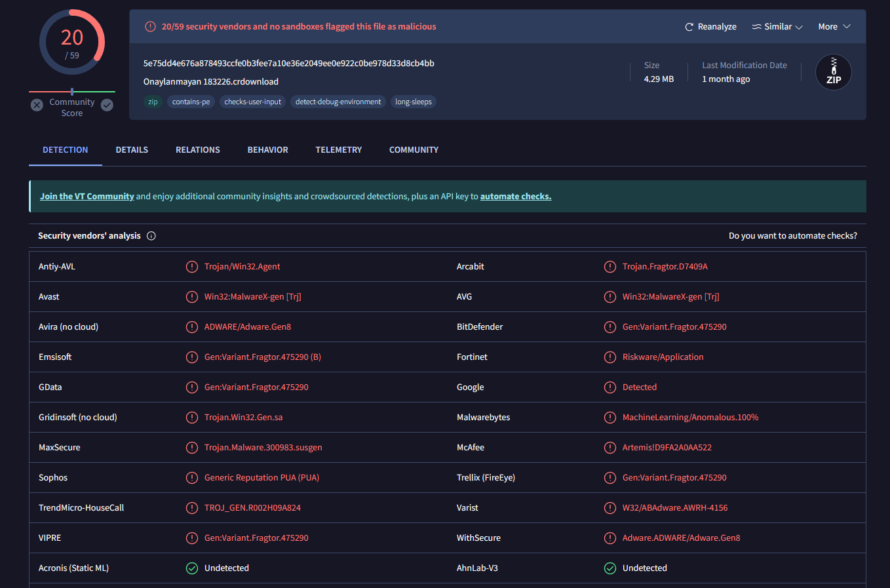The width and height of the screenshot is (890, 588).
Task: Click Riskware/Application detection result
Action: point(663,357)
